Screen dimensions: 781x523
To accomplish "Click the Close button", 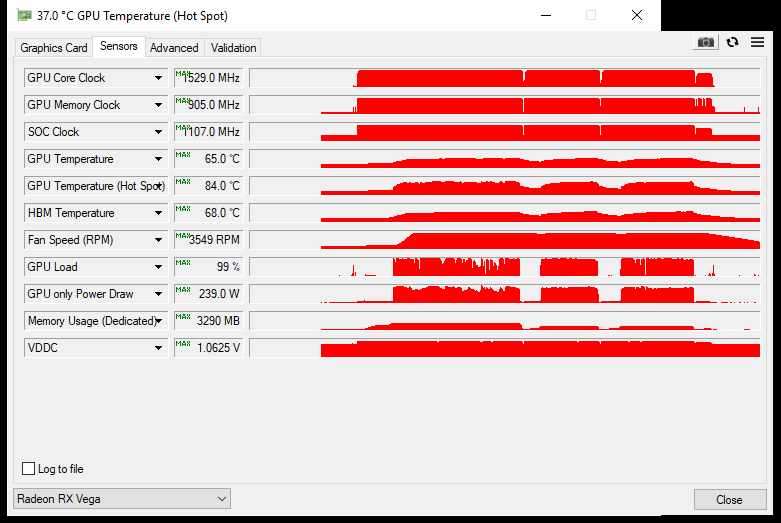I will [x=730, y=500].
